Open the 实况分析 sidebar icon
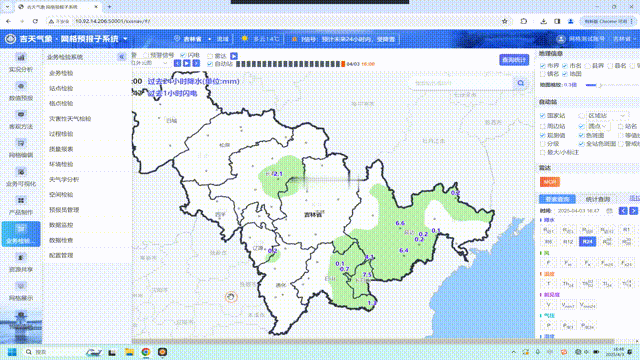Image resolution: width=640 pixels, height=360 pixels. point(21,62)
